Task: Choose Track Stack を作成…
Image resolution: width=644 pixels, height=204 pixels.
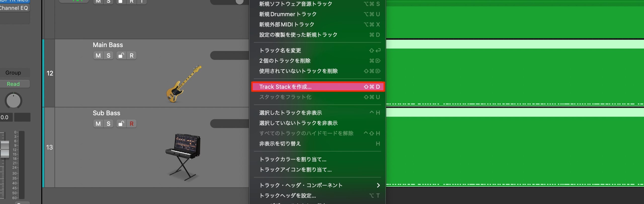Action: [318, 87]
